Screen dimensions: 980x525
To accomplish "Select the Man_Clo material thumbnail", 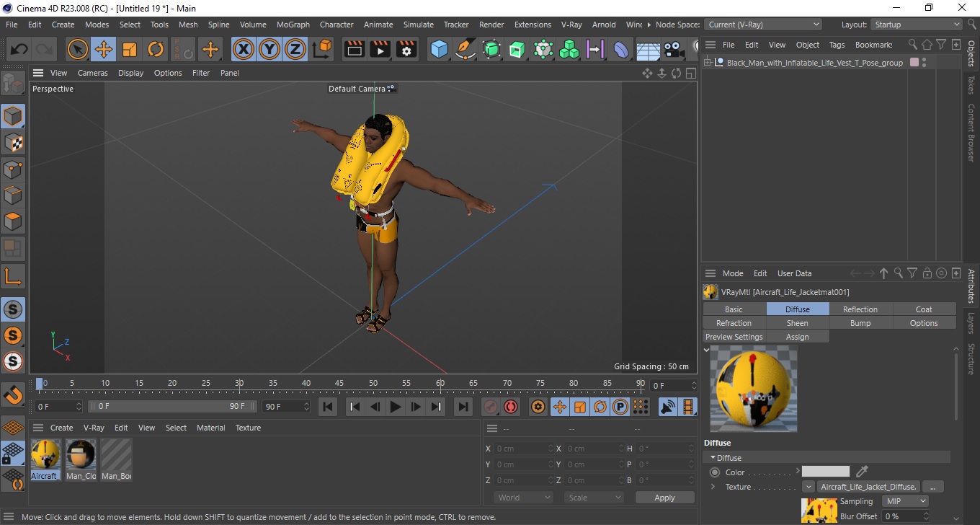I will tap(81, 459).
